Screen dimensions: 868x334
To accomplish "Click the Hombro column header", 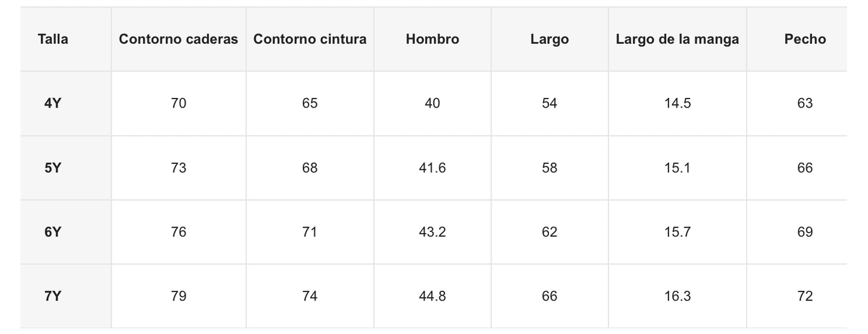I will pos(432,40).
